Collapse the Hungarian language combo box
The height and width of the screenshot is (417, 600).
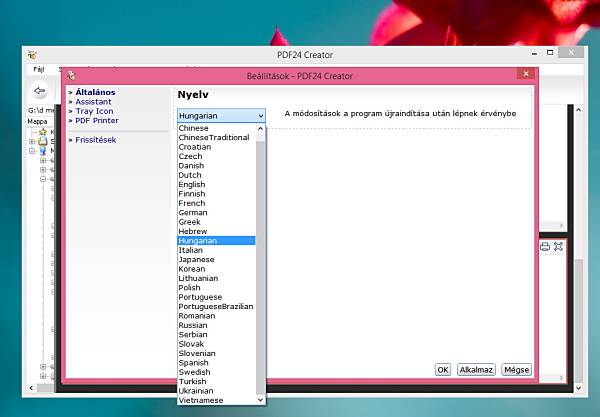pos(221,116)
